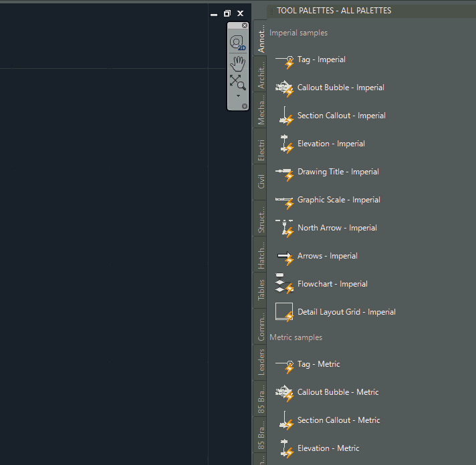The height and width of the screenshot is (465, 476).
Task: Pick the Callout Bubble - Imperial tool
Action: (x=340, y=88)
